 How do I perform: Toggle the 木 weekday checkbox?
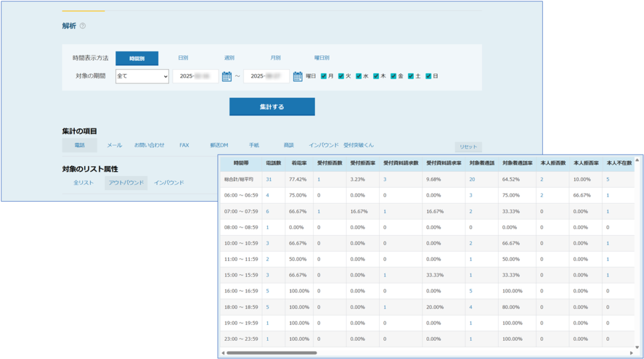point(376,76)
